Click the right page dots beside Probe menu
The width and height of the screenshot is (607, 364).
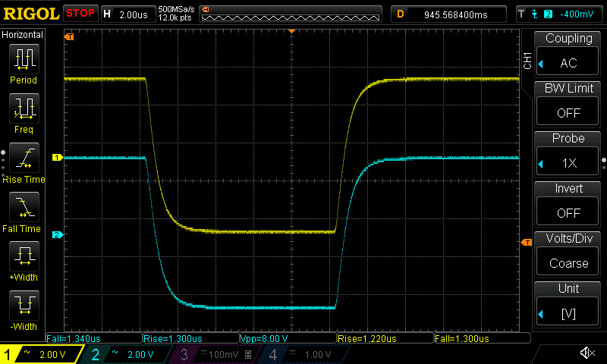coord(604,164)
